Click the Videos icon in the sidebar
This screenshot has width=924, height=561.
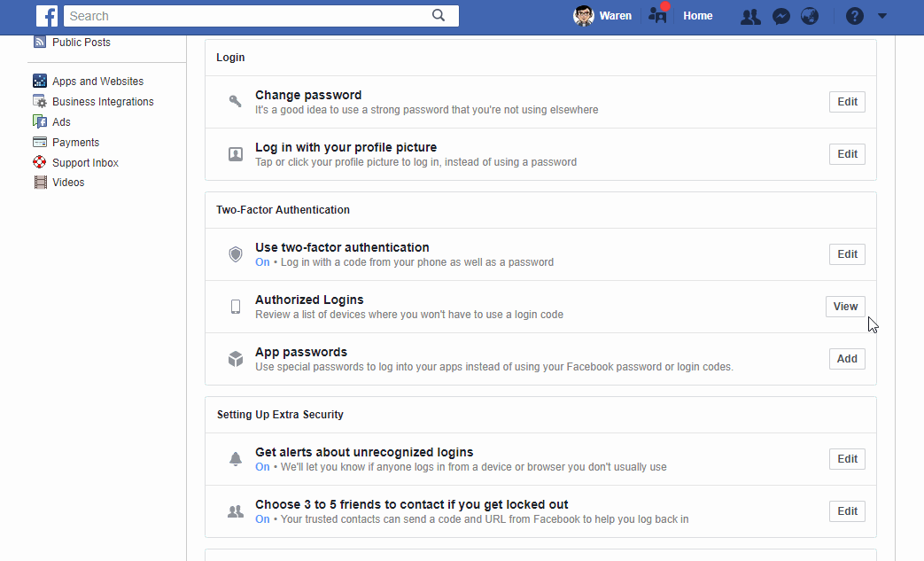point(39,183)
